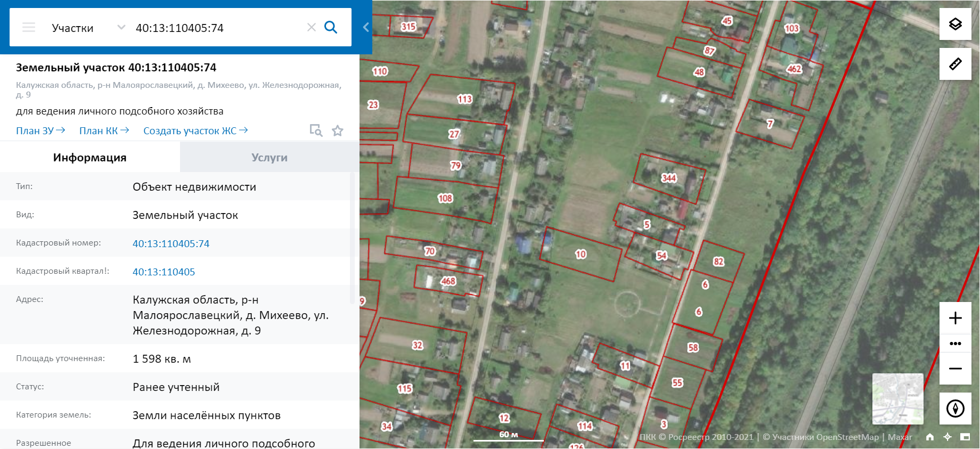Open cadastral number link 40:13:110405:74
The image size is (980, 449).
(x=171, y=243)
